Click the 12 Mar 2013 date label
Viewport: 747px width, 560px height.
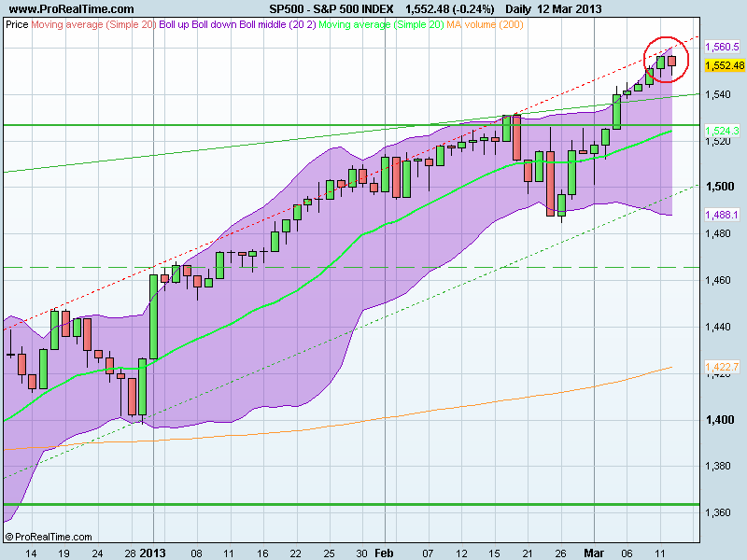(x=570, y=9)
